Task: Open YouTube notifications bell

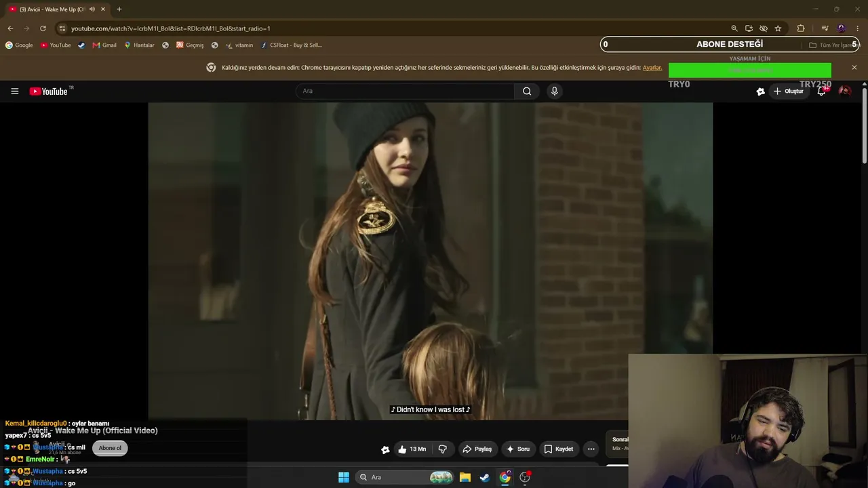Action: 821,91
